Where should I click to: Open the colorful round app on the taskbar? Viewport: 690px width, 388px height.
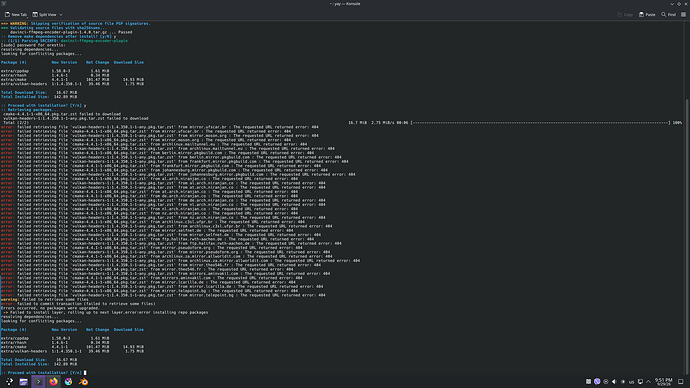coord(68,382)
